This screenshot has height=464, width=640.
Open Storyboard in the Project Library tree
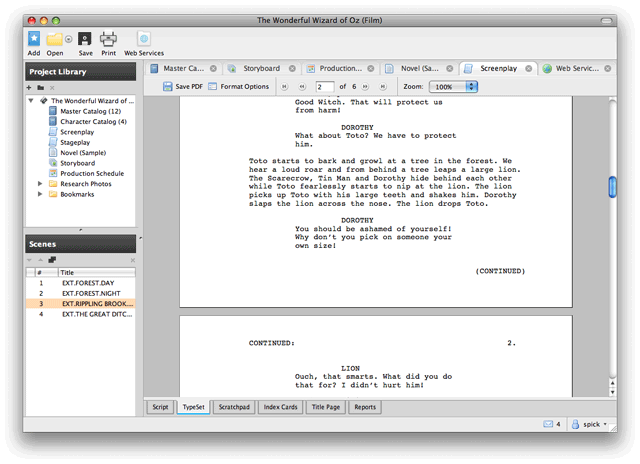(x=78, y=163)
